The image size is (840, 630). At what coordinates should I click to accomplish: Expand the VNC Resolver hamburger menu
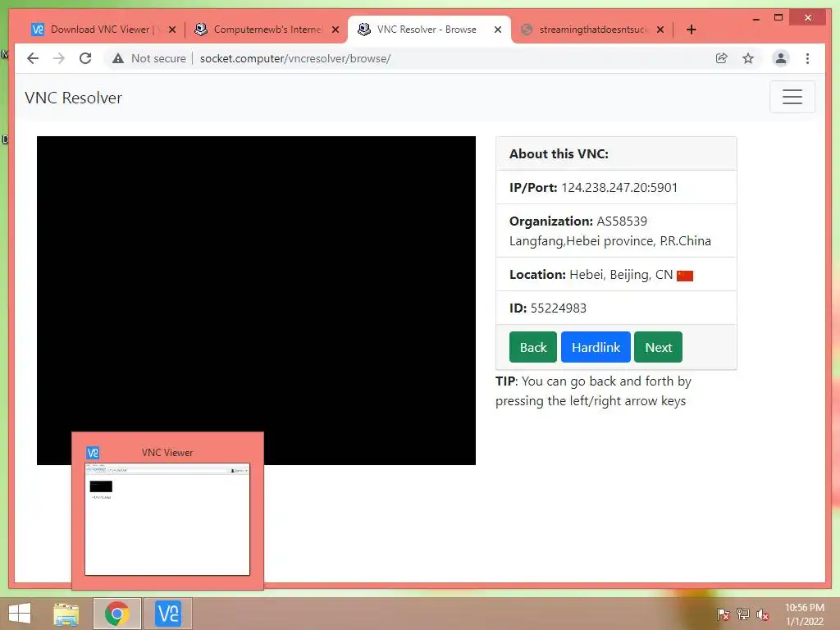click(x=792, y=97)
